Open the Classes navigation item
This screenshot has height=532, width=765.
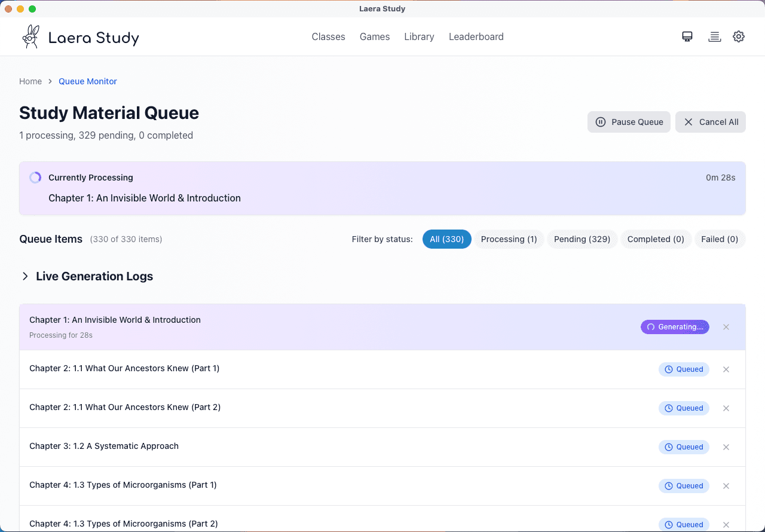tap(328, 36)
